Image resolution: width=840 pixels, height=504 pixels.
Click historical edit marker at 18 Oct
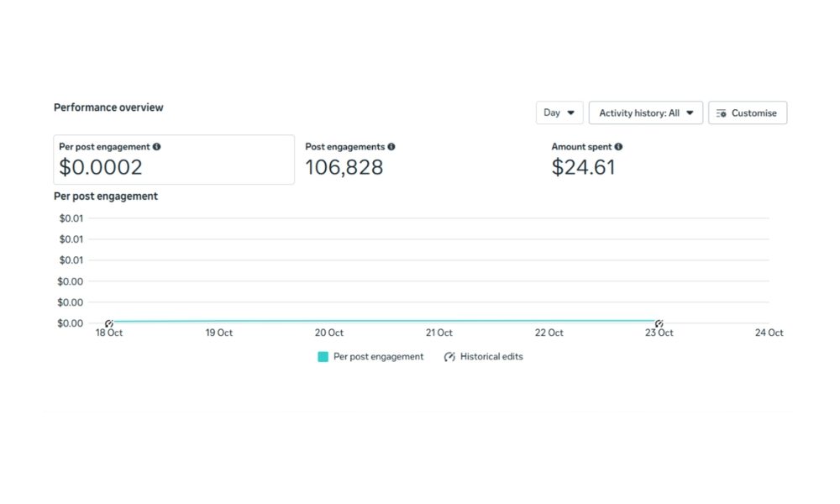click(109, 323)
